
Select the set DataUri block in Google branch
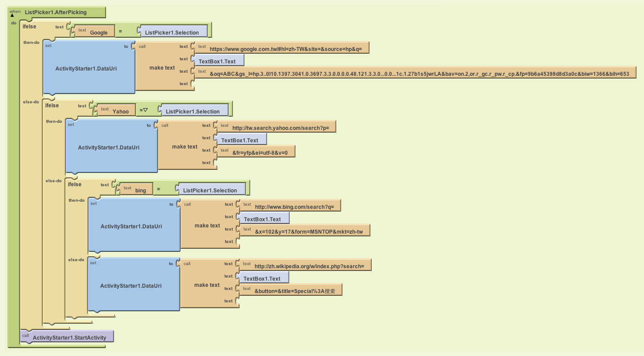89,68
